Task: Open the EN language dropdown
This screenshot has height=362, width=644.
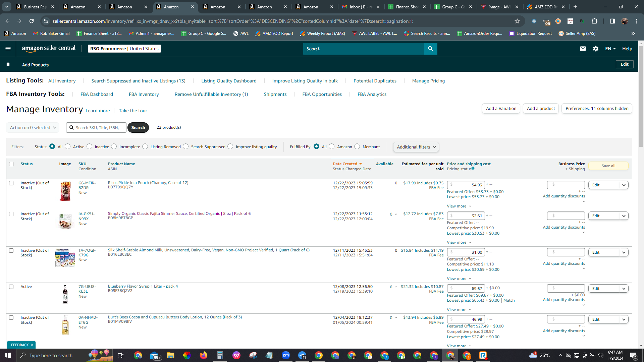Action: tap(610, 49)
